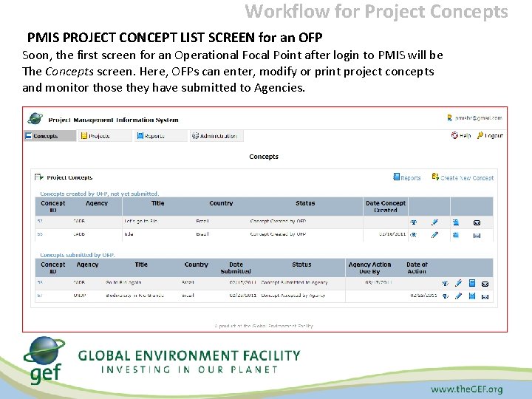Click "Let's go to Rio" title cell
The image size is (532, 399).
click(141, 221)
